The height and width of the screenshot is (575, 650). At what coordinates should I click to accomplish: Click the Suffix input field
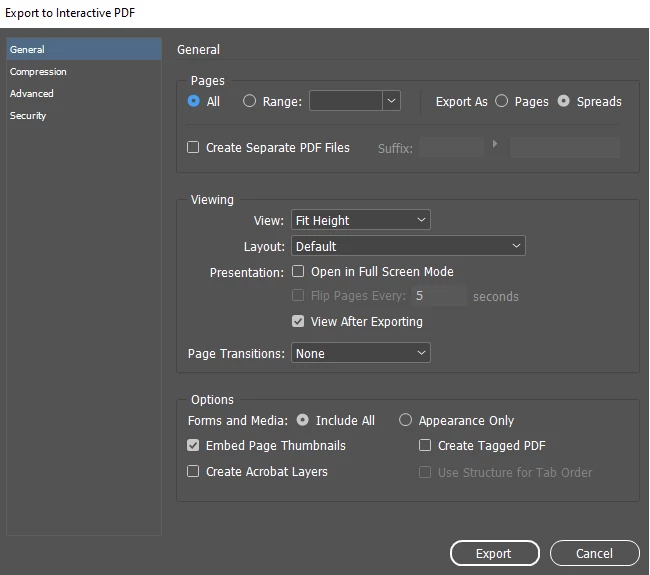click(x=451, y=148)
